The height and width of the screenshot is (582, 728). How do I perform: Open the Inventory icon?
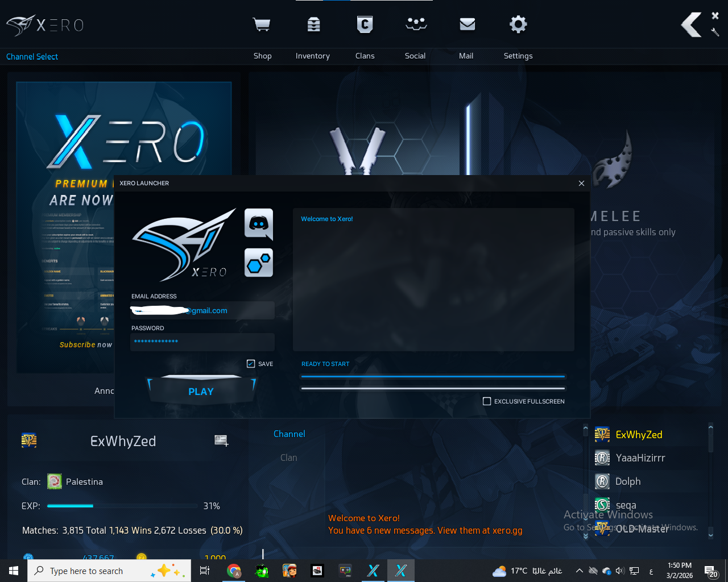click(313, 24)
